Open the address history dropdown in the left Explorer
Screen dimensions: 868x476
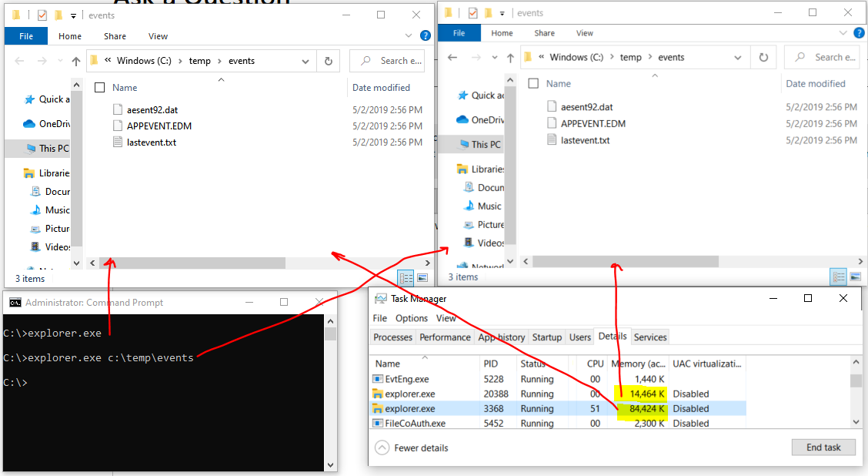[x=305, y=62]
